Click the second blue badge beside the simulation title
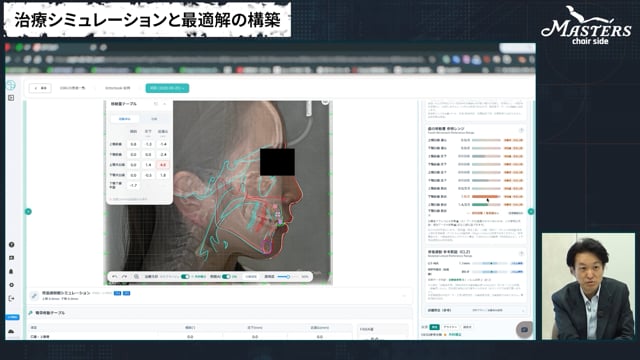The image size is (640, 360). 127,293
